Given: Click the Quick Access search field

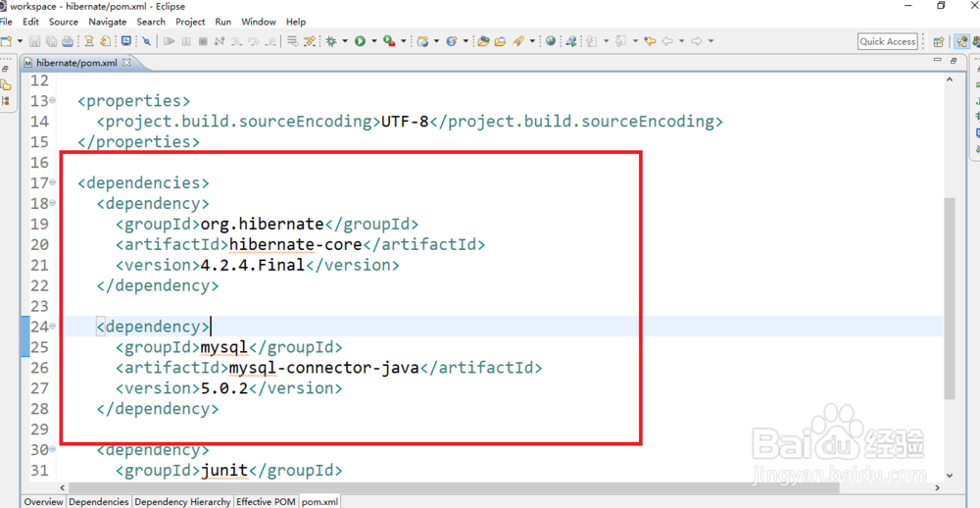Looking at the screenshot, I should (888, 41).
